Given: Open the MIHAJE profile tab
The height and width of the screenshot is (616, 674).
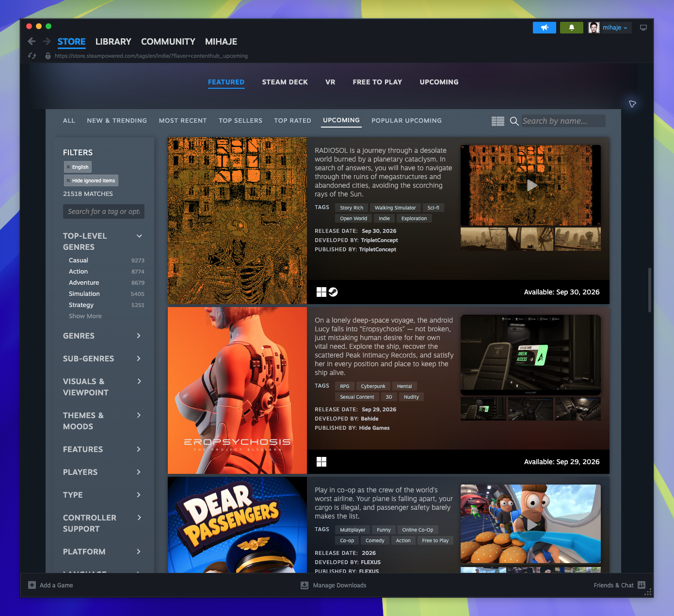Looking at the screenshot, I should [x=221, y=42].
